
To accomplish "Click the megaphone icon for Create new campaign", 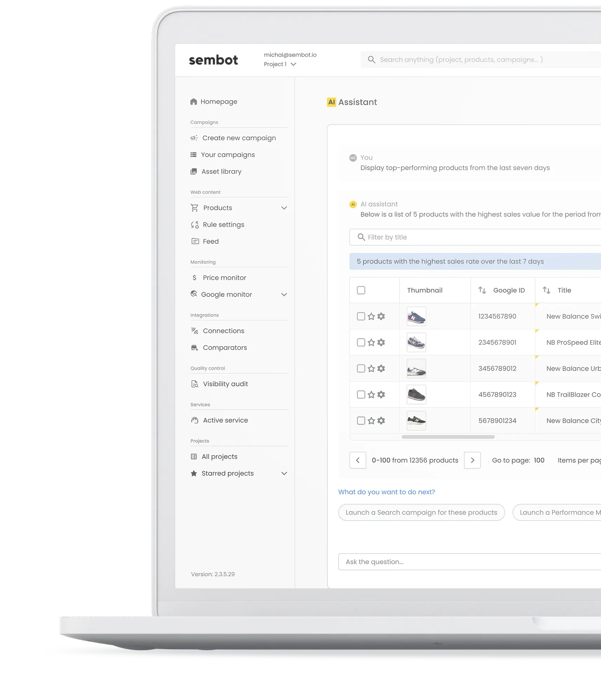I will pos(194,138).
